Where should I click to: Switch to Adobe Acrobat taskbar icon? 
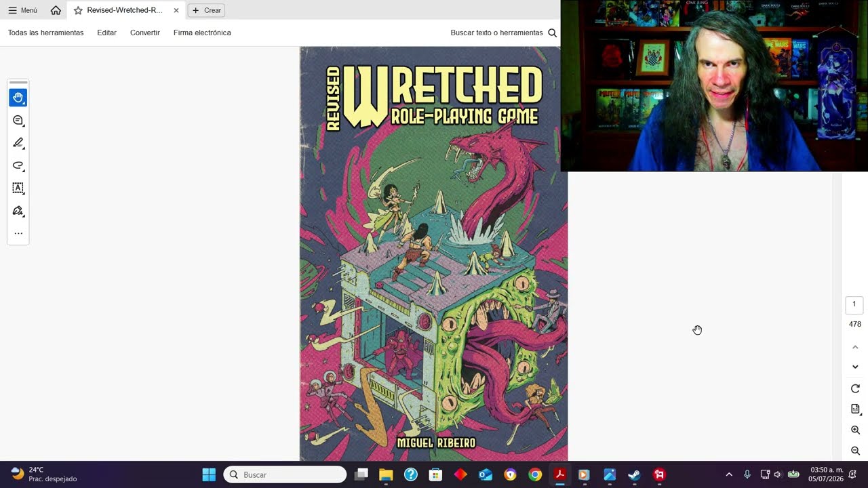(x=560, y=474)
